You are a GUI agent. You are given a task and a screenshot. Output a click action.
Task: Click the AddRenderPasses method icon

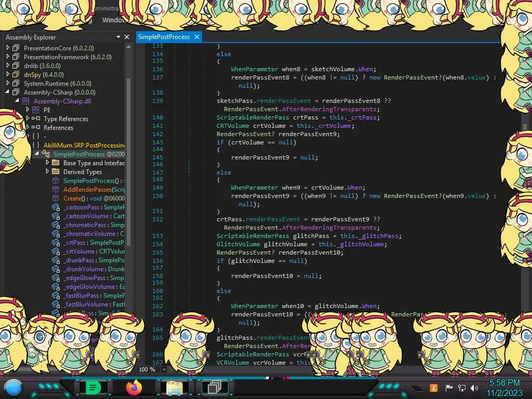click(x=56, y=189)
